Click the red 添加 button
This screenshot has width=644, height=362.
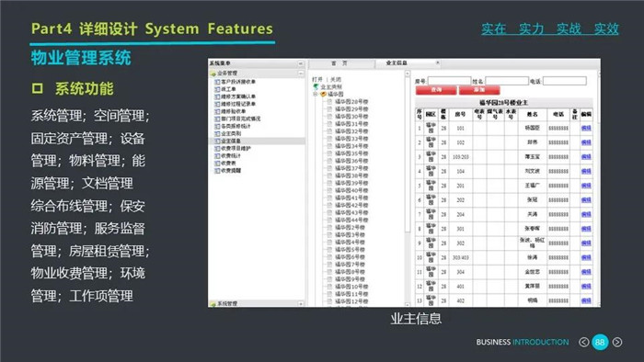point(479,90)
